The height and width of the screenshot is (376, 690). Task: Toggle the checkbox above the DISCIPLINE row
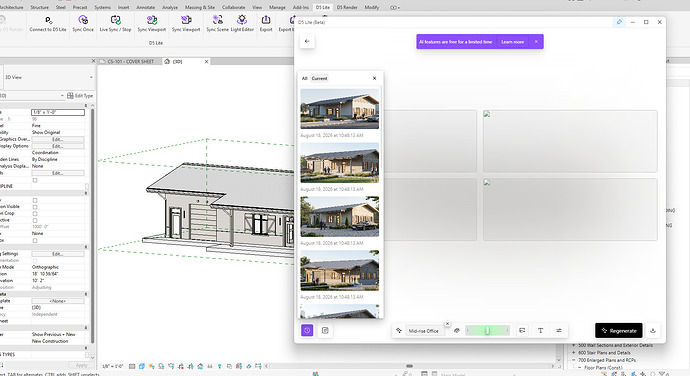point(35,180)
